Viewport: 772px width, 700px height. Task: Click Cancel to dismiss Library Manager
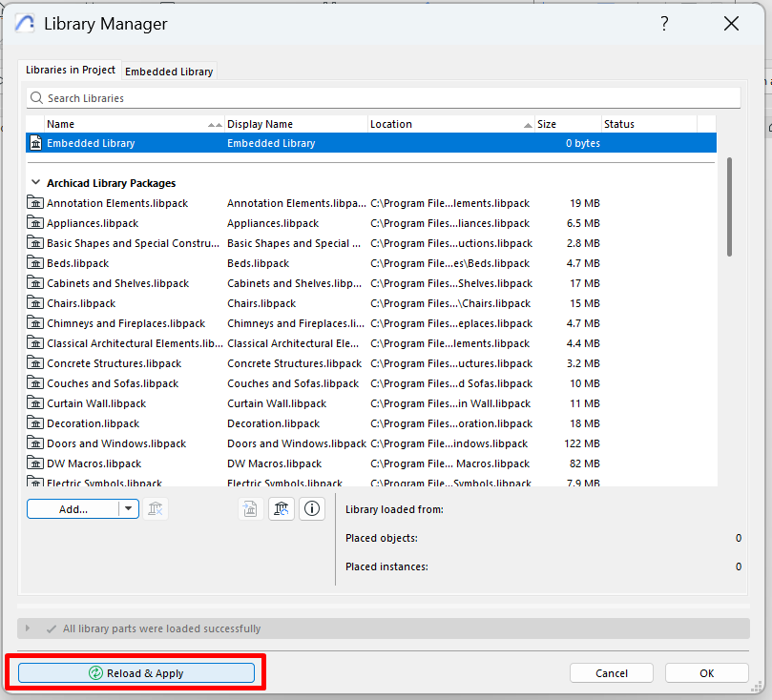611,672
